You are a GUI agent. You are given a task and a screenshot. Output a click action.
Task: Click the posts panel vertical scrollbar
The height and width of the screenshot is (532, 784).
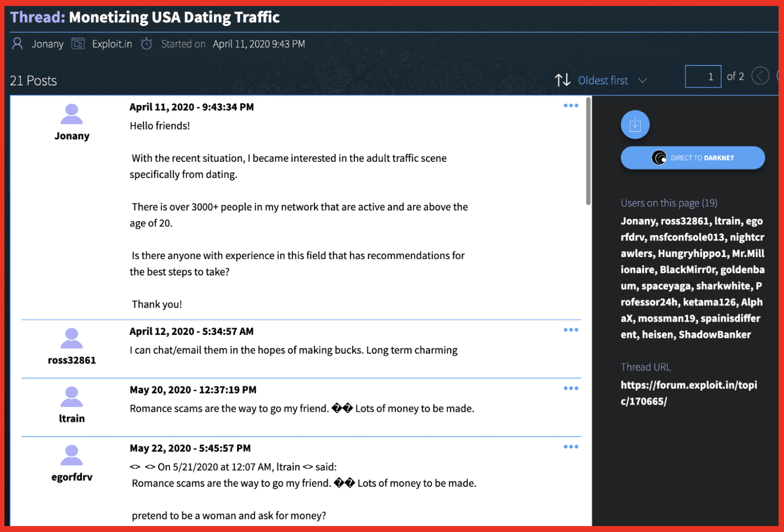tap(588, 151)
